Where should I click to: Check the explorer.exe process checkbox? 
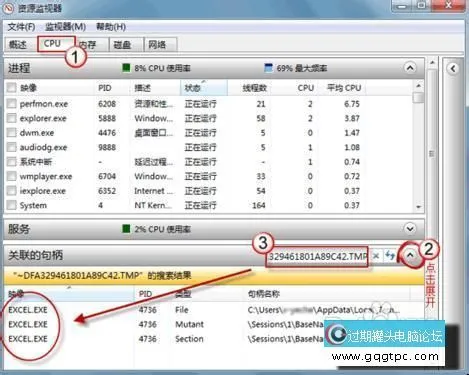pos(12,118)
